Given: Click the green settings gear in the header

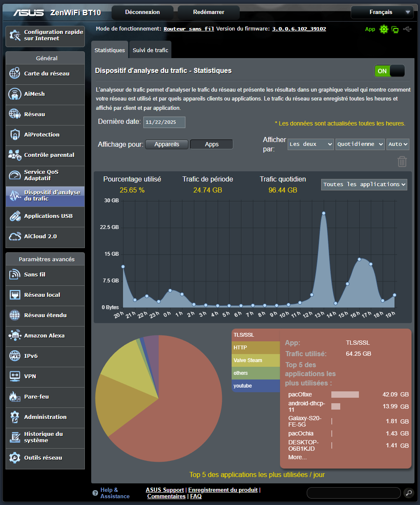Looking at the screenshot, I should [384, 29].
